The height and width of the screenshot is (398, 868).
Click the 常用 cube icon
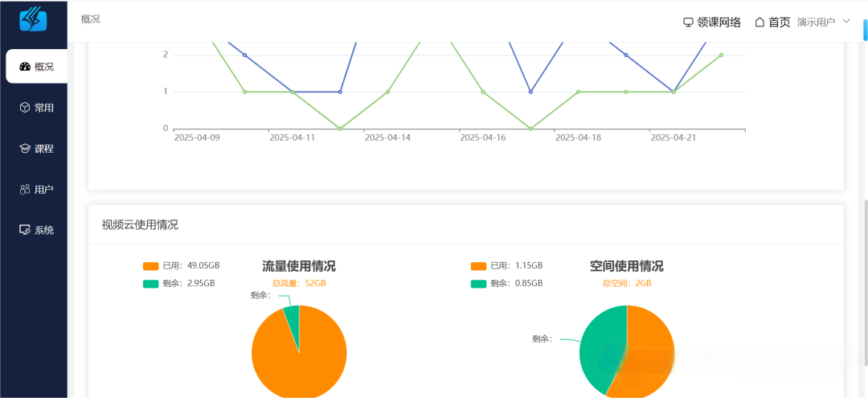pyautogui.click(x=24, y=108)
